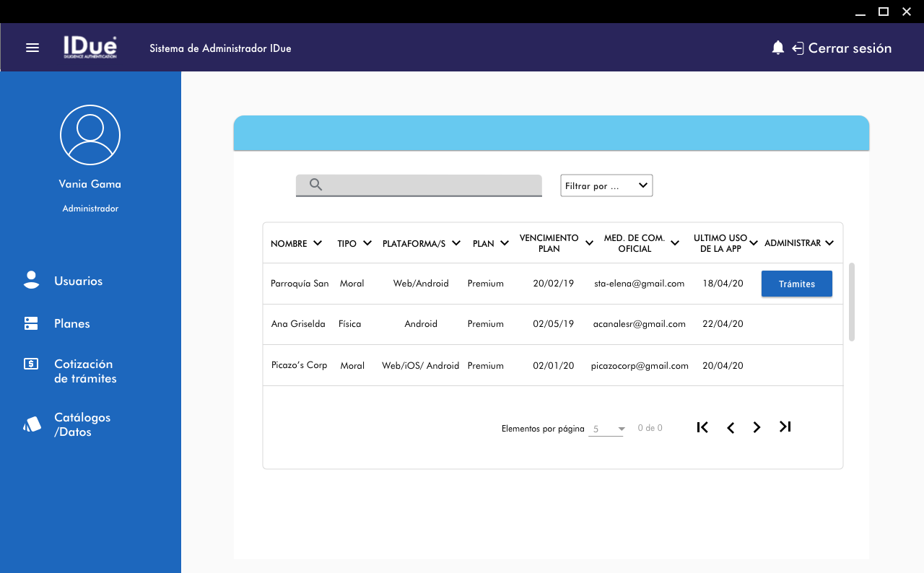Click the search magnifier icon
The width and height of the screenshot is (924, 573).
tap(315, 185)
